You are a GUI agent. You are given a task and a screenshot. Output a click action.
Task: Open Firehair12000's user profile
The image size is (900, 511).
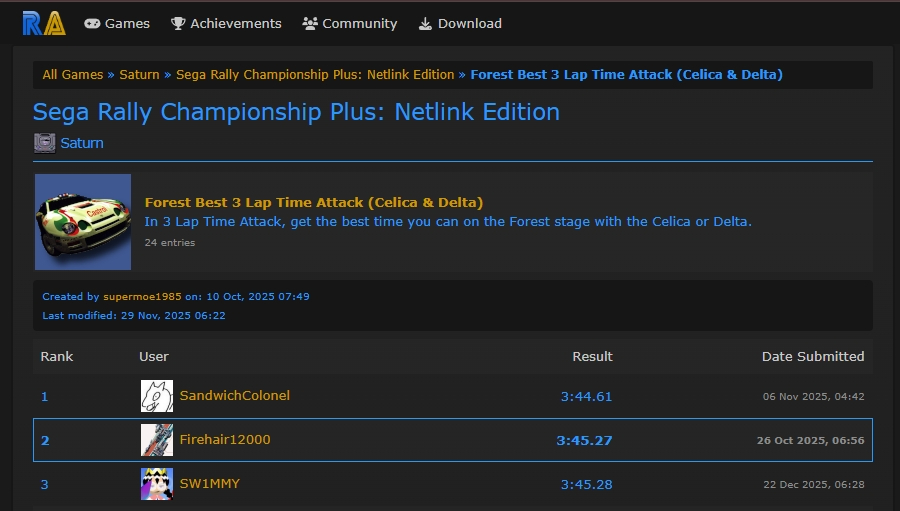click(x=225, y=440)
